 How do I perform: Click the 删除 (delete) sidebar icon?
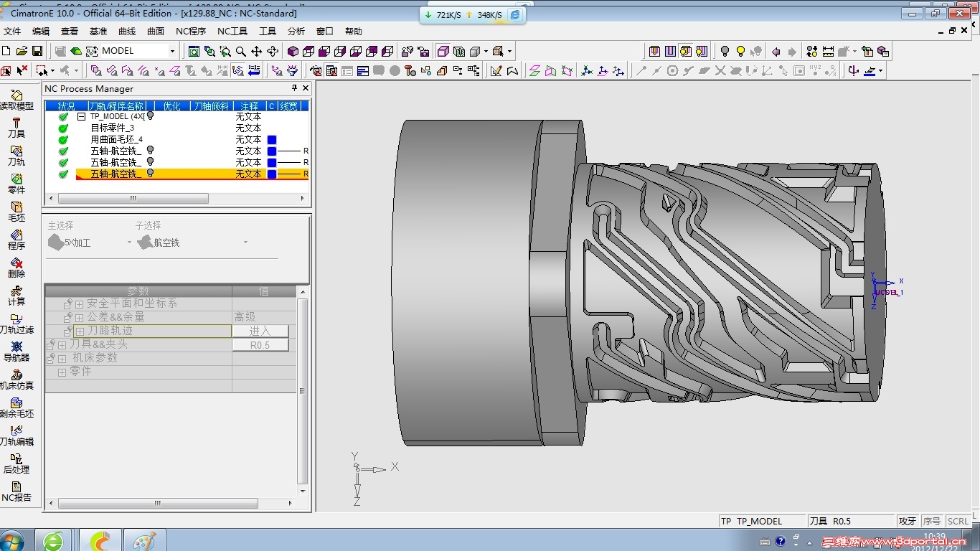pos(17,268)
